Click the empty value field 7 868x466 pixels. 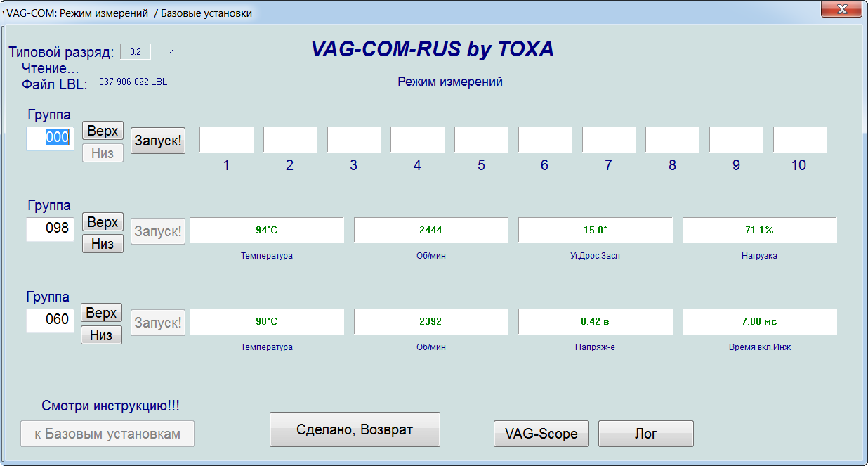tap(609, 140)
